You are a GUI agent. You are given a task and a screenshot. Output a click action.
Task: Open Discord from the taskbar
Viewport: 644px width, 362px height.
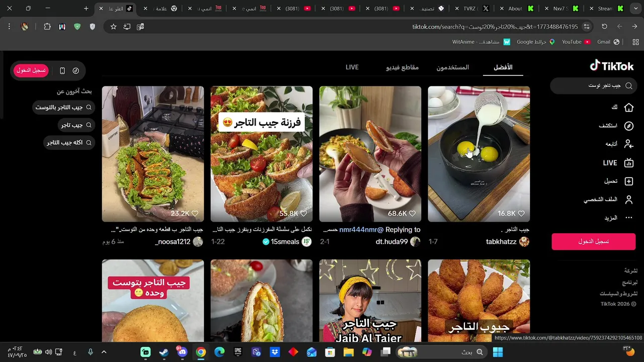[182, 352]
